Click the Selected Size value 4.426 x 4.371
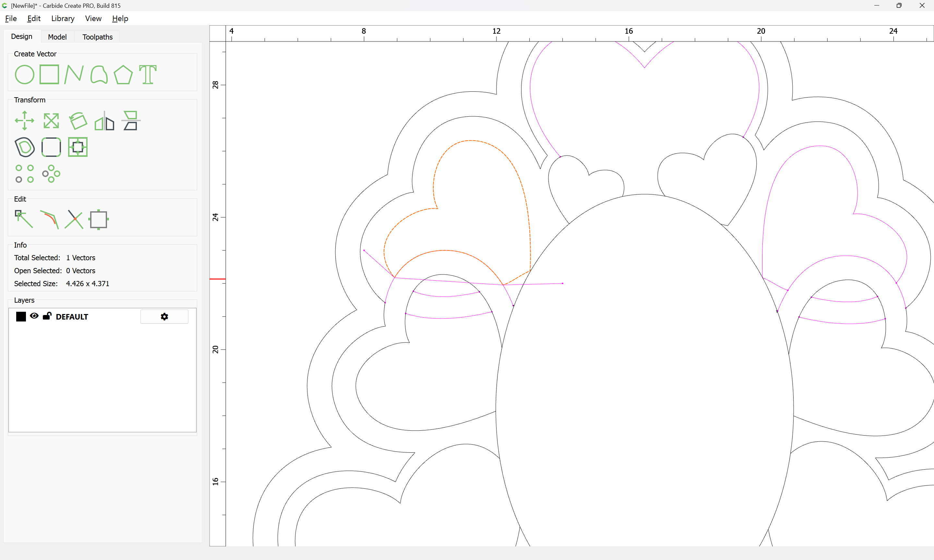 point(88,284)
